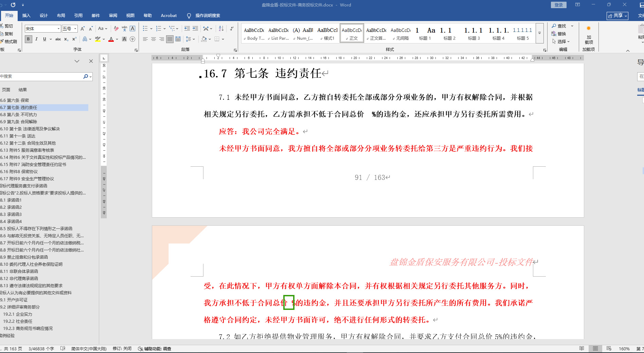The height and width of the screenshot is (353, 644).
Task: Switch to Web Layout view in status bar
Action: click(609, 349)
